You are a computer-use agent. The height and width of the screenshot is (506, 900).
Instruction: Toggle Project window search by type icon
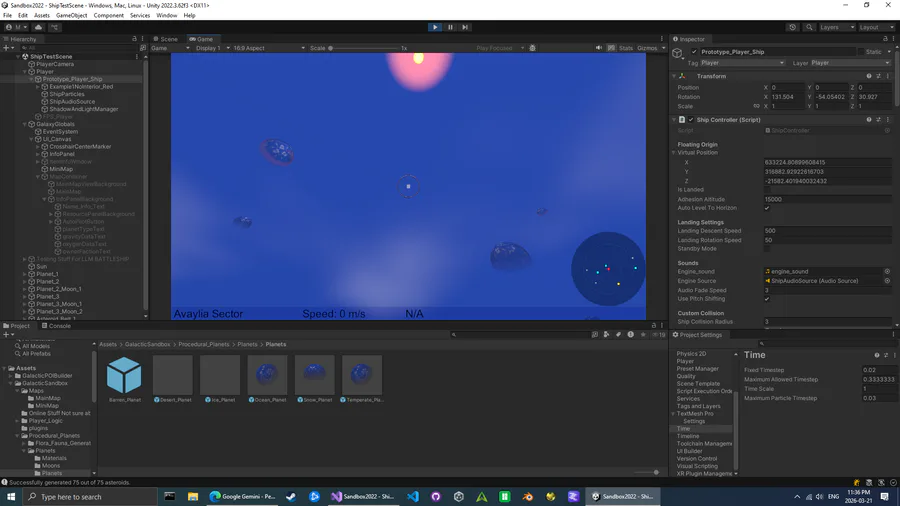coord(607,334)
